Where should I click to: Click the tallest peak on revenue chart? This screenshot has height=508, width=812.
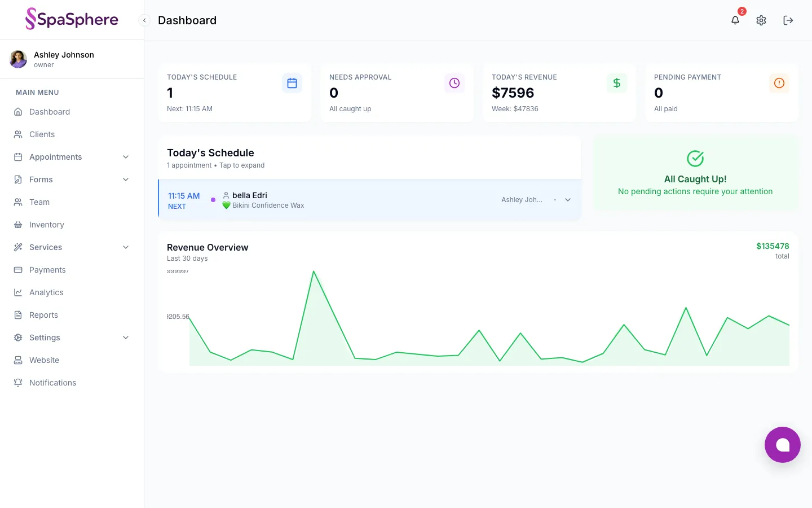pyautogui.click(x=314, y=272)
